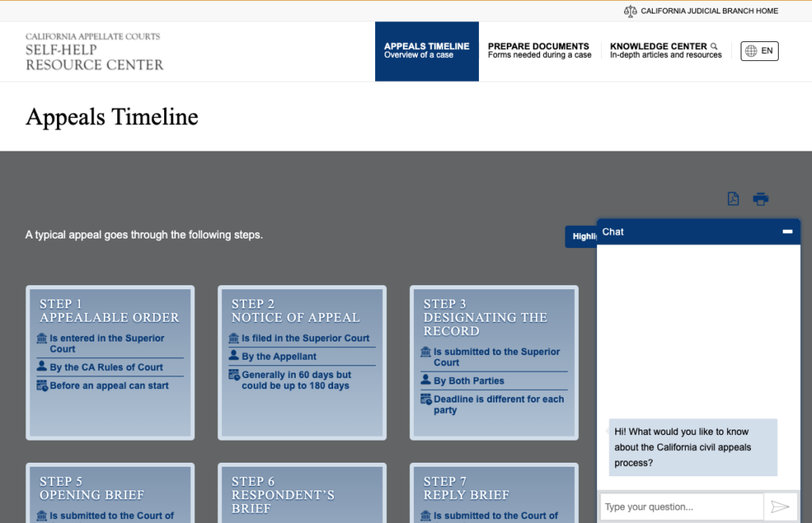
Task: Click 'A typical appeal goes through the following steps.'
Action: pyautogui.click(x=144, y=235)
